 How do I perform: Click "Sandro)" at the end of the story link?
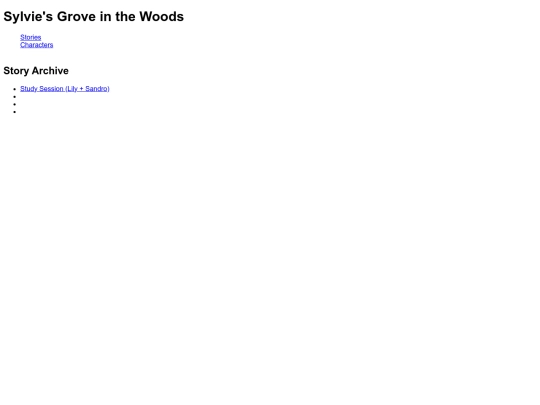point(97,89)
